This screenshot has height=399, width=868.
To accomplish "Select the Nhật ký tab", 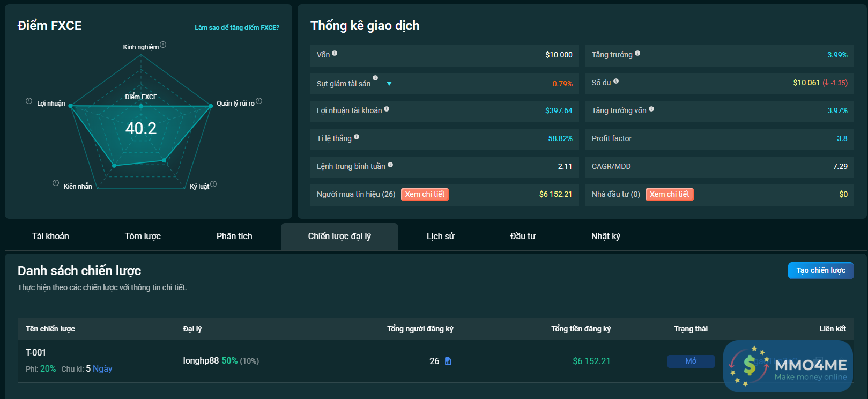I will point(605,237).
